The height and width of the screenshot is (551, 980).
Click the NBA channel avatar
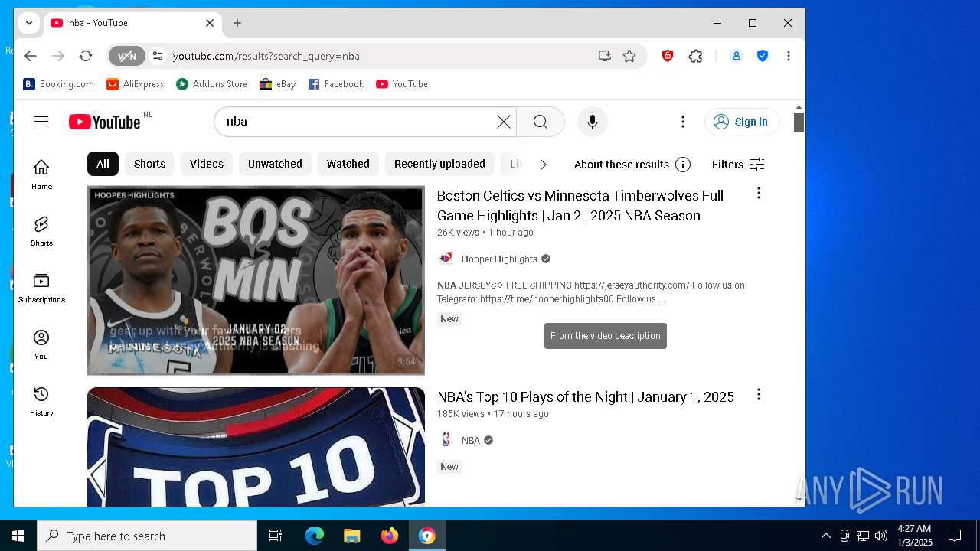pyautogui.click(x=446, y=440)
